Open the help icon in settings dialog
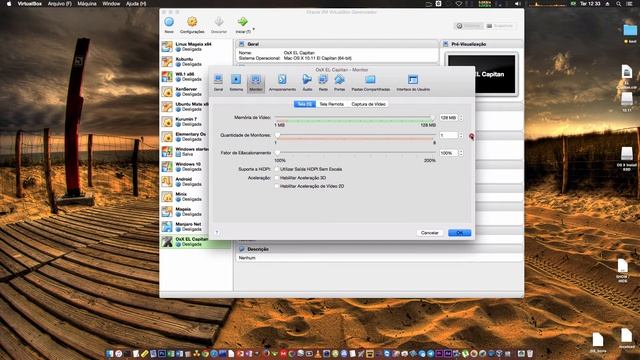Screen dimensions: 640x360 (x=217, y=233)
